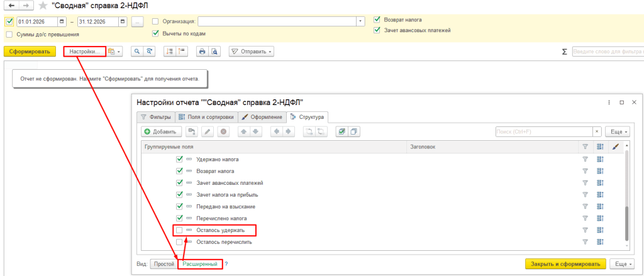The width and height of the screenshot is (644, 276).
Task: Click the favorites star icon
Action: (43, 6)
